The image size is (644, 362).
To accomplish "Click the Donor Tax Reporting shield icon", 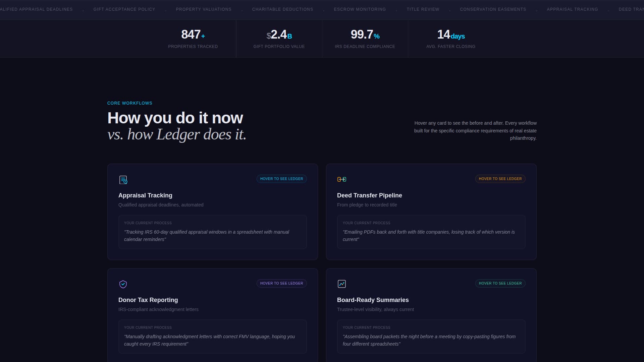I will point(123,284).
